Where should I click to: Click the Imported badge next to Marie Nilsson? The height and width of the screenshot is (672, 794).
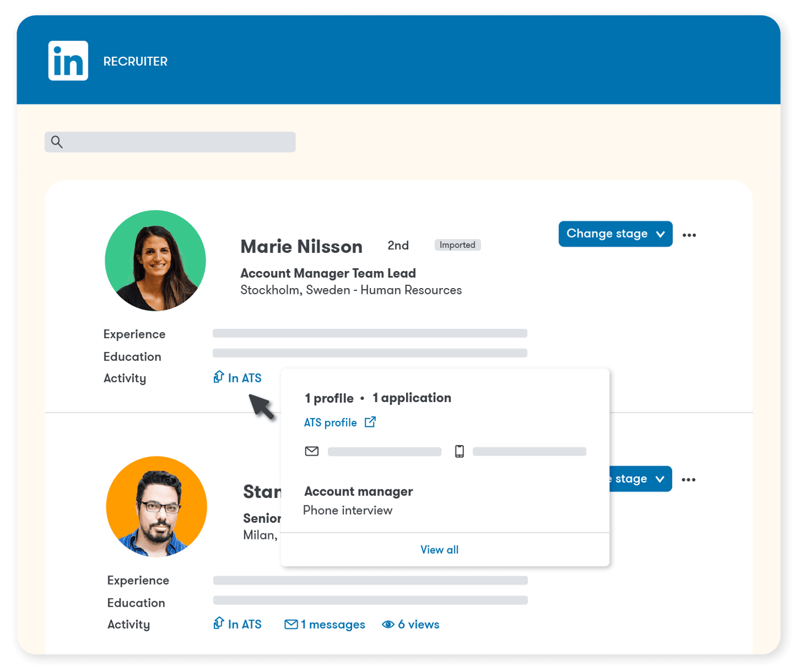pos(457,244)
